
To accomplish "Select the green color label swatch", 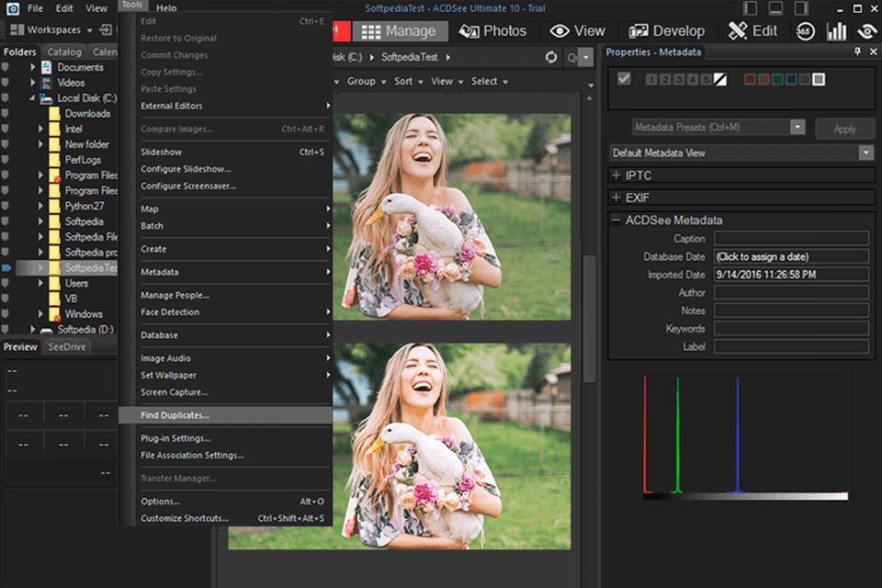I will point(777,80).
